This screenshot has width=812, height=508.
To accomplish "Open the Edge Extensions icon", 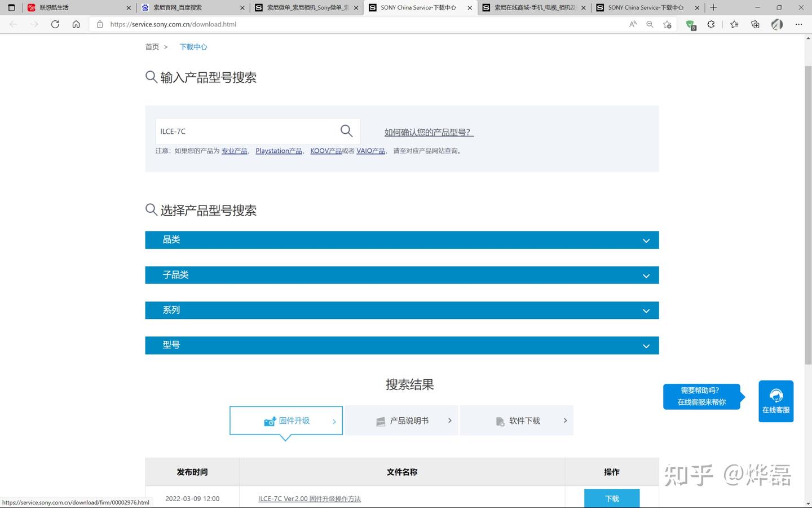I will 711,24.
